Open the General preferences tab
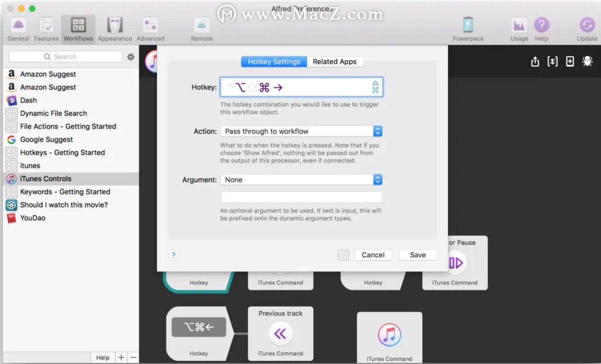This screenshot has width=601, height=364. [18, 29]
